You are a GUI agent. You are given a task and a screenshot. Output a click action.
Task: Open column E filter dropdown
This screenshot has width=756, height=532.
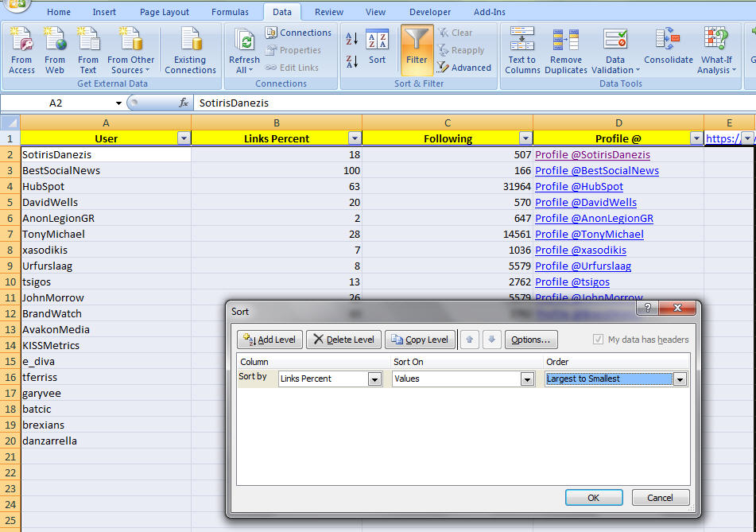(x=747, y=138)
